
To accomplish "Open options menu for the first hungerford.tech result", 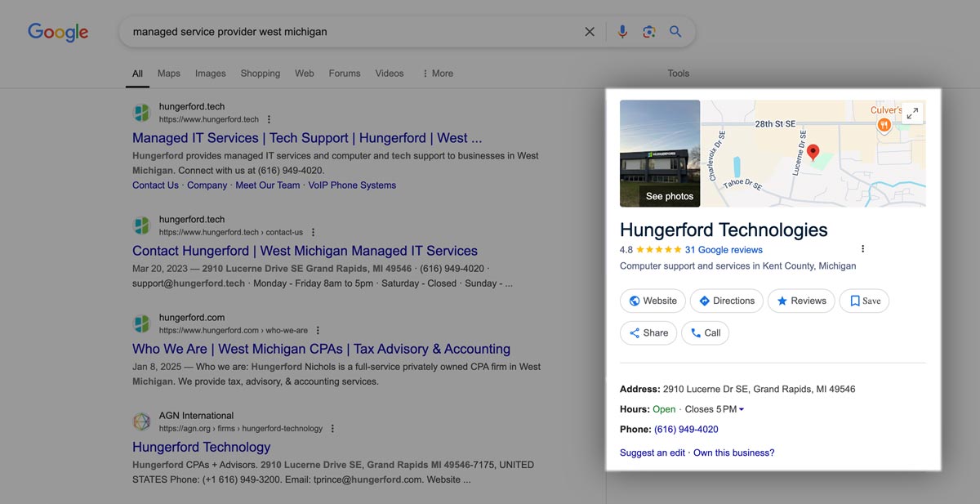I will coord(269,119).
